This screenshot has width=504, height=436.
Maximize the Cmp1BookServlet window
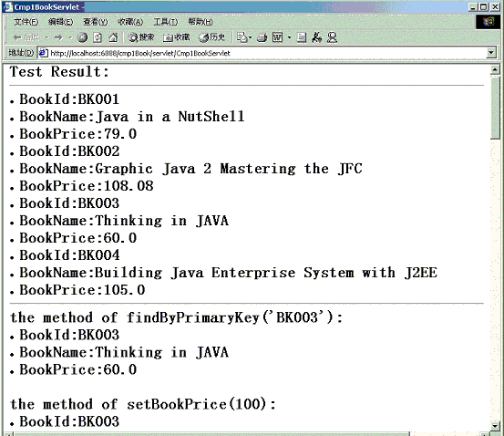click(x=483, y=7)
